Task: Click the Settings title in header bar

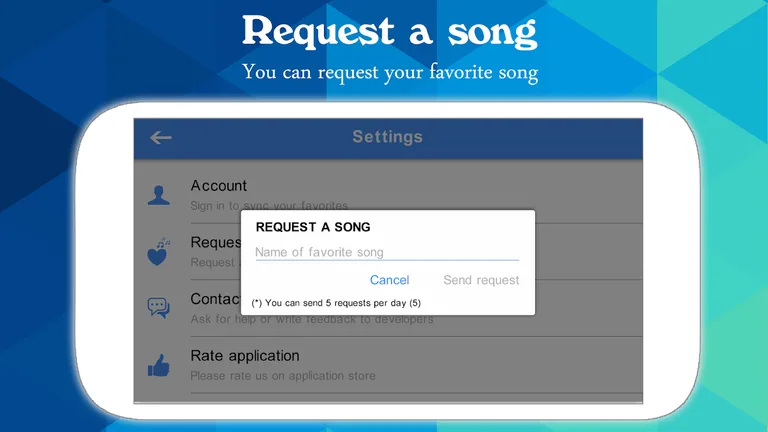Action: pos(387,137)
